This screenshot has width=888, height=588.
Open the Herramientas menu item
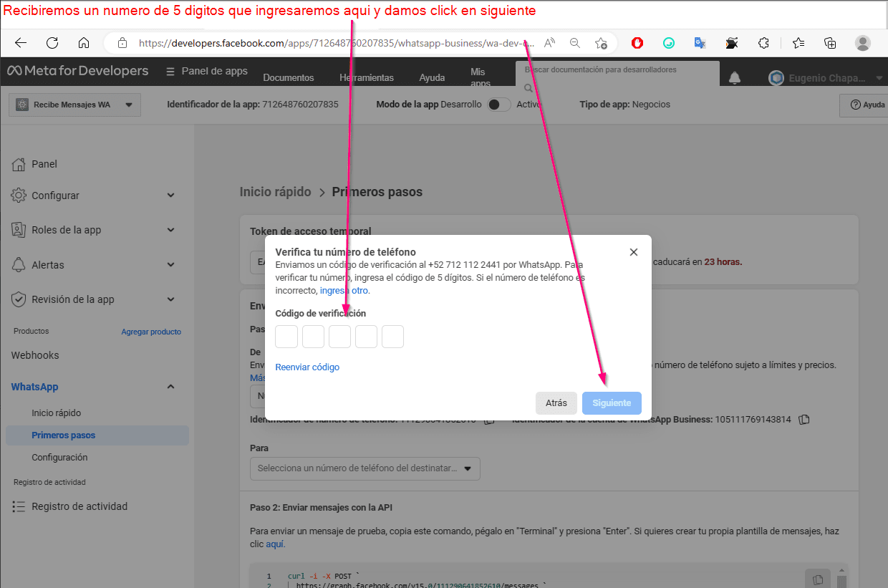click(x=368, y=77)
